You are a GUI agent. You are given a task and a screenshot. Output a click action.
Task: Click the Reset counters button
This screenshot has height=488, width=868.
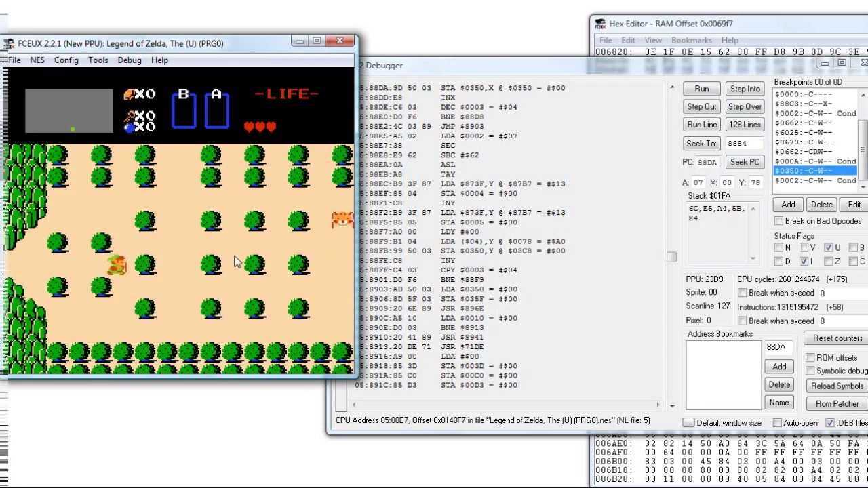click(837, 338)
